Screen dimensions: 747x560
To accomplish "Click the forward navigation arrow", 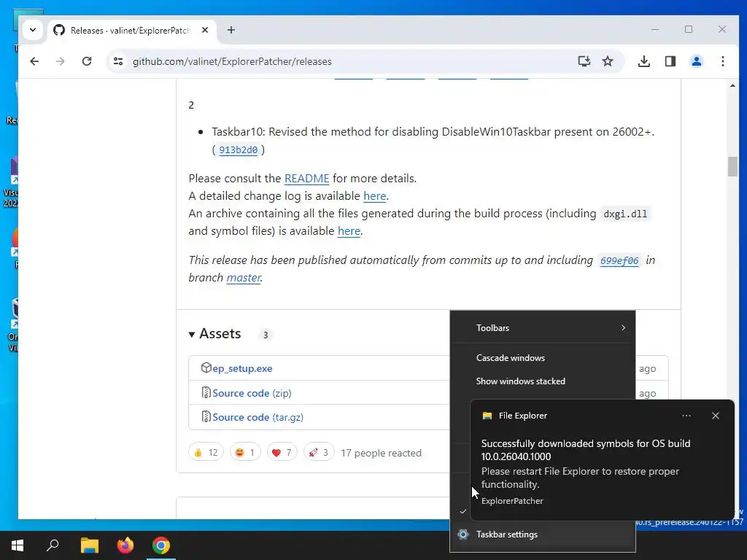I will (60, 61).
